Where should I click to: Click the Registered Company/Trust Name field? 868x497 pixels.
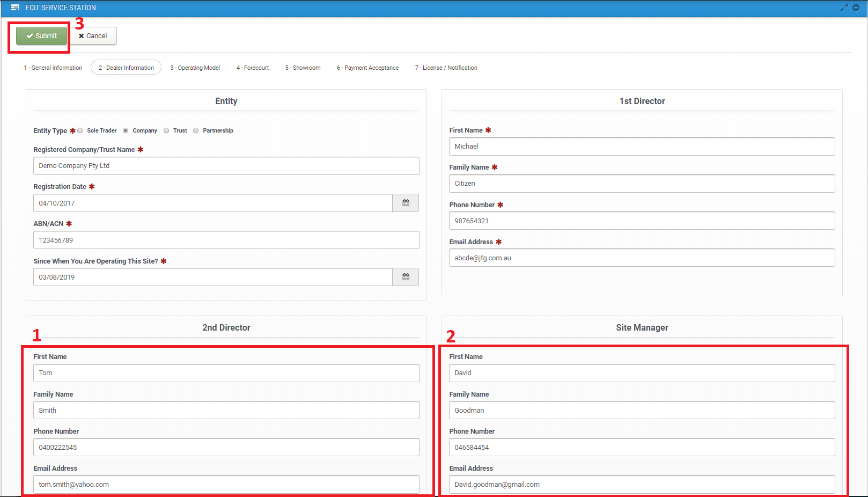tap(226, 166)
